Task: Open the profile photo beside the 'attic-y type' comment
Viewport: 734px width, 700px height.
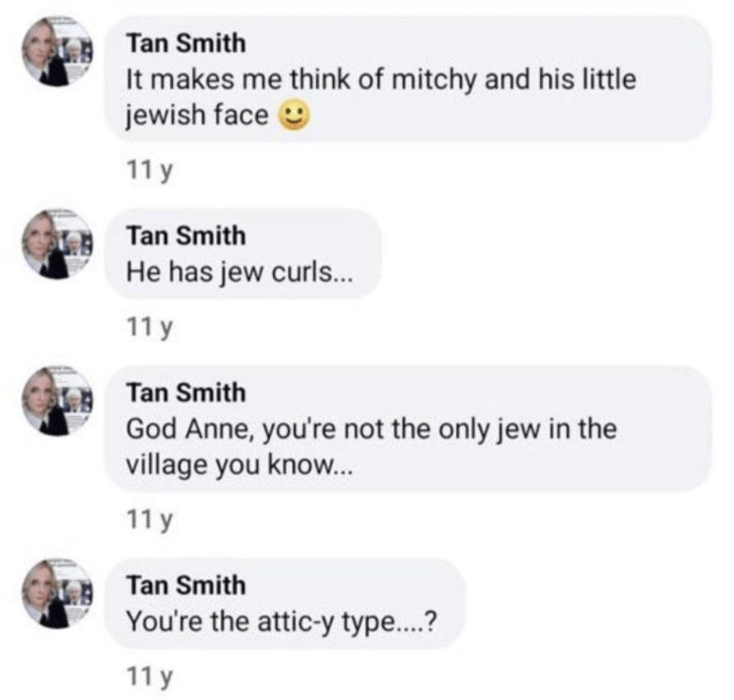Action: tap(58, 594)
